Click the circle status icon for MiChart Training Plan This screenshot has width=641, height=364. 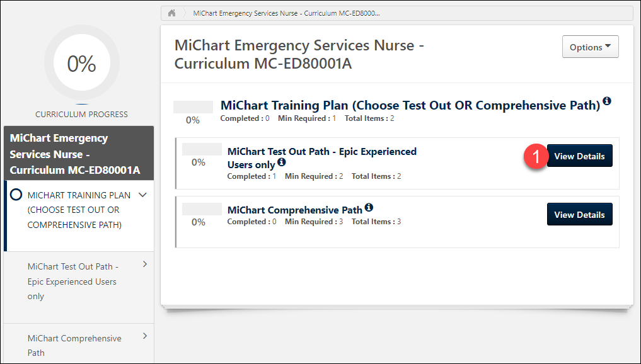click(16, 195)
